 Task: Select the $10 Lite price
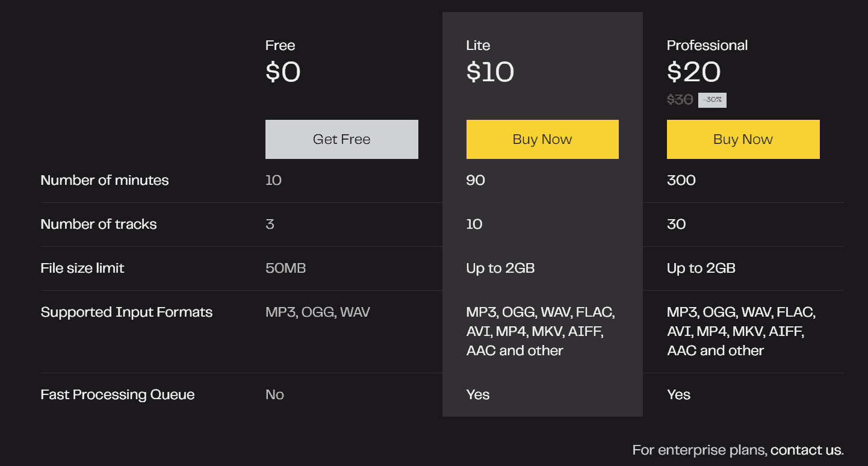[490, 72]
